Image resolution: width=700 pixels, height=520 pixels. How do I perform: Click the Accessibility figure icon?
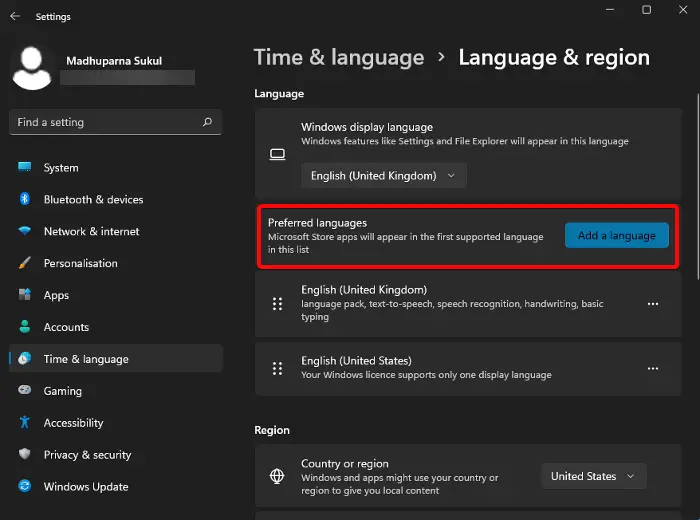coord(25,422)
